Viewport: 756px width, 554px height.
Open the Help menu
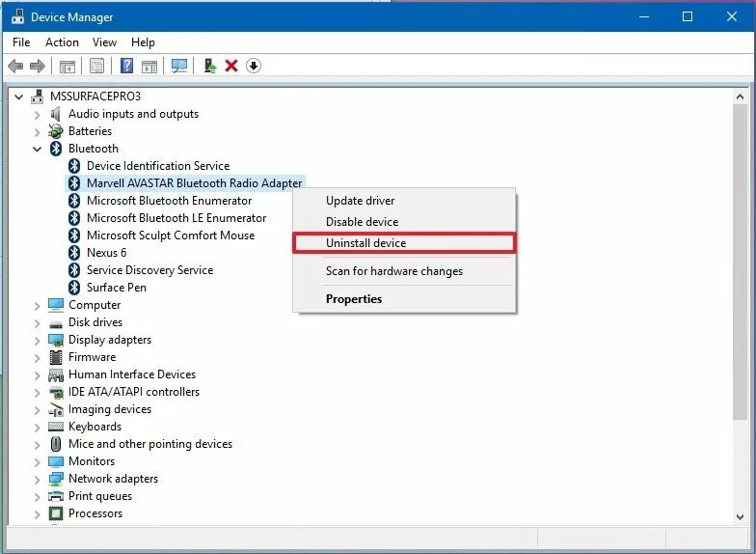click(143, 42)
